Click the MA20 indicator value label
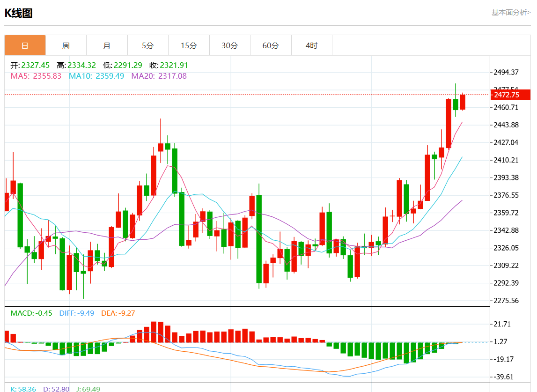 pyautogui.click(x=159, y=76)
